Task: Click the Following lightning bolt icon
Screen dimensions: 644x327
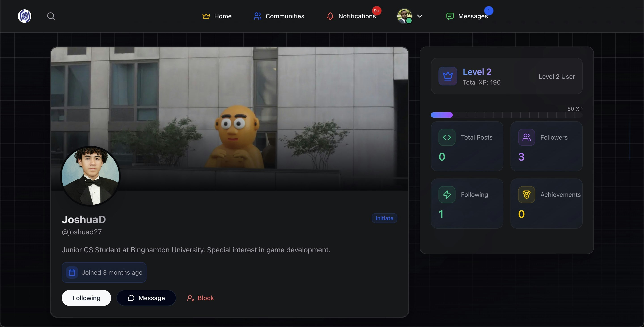Action: [x=447, y=195]
